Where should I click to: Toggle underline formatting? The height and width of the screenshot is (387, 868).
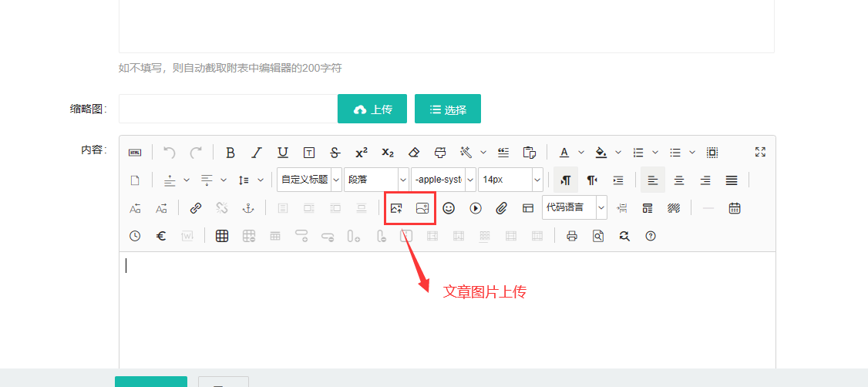click(283, 152)
